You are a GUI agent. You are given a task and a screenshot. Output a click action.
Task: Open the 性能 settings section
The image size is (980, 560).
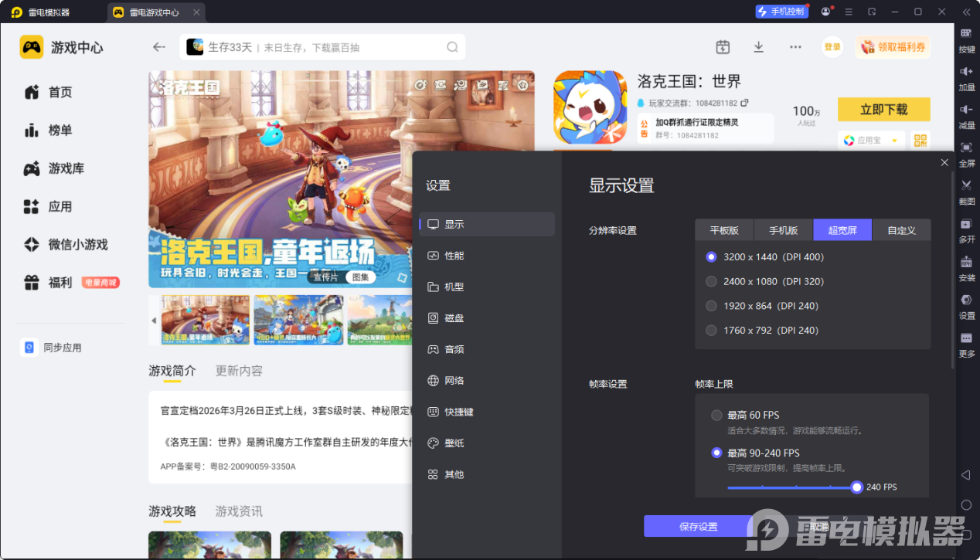click(x=454, y=256)
